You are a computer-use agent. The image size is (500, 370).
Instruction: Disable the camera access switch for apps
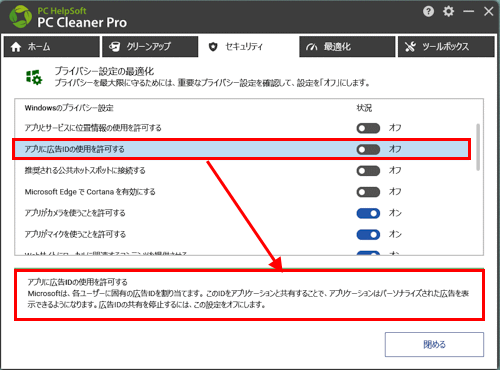tap(368, 213)
